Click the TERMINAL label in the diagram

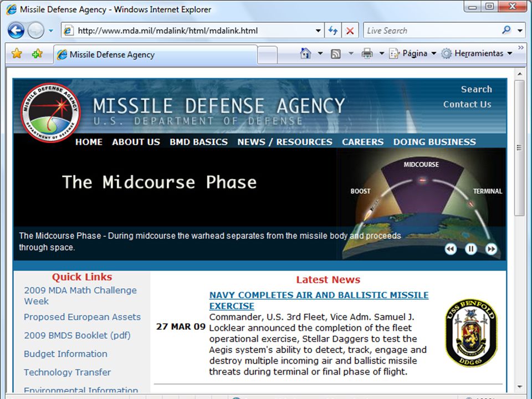point(488,191)
